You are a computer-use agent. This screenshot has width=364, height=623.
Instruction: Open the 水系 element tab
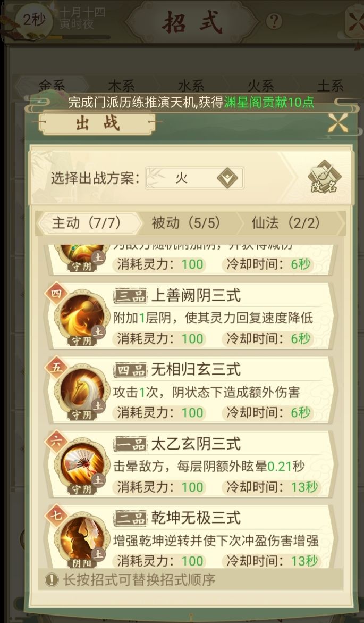(x=191, y=86)
